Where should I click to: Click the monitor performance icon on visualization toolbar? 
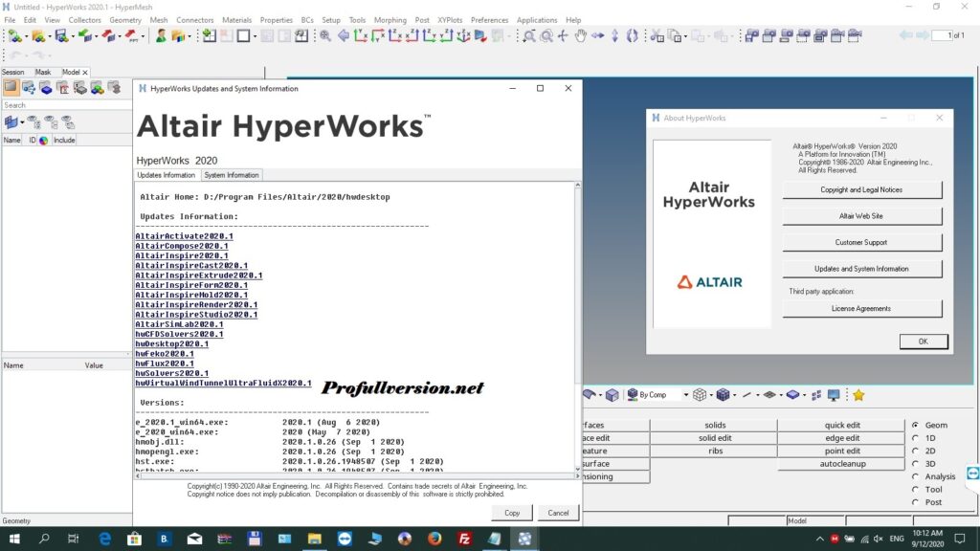click(x=834, y=394)
